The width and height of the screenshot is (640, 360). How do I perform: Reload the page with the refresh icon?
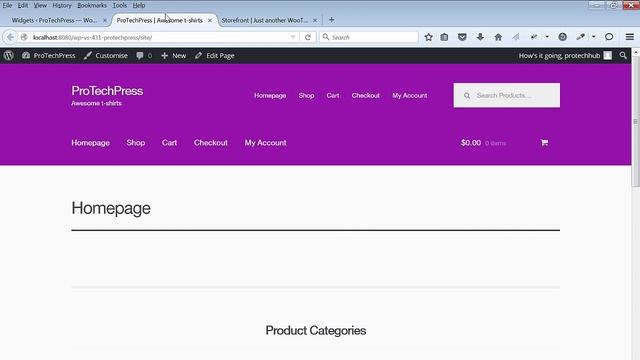(x=308, y=37)
